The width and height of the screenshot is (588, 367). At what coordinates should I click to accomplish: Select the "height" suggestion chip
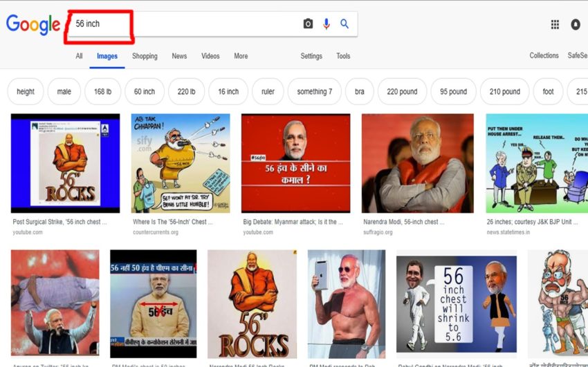tap(26, 91)
